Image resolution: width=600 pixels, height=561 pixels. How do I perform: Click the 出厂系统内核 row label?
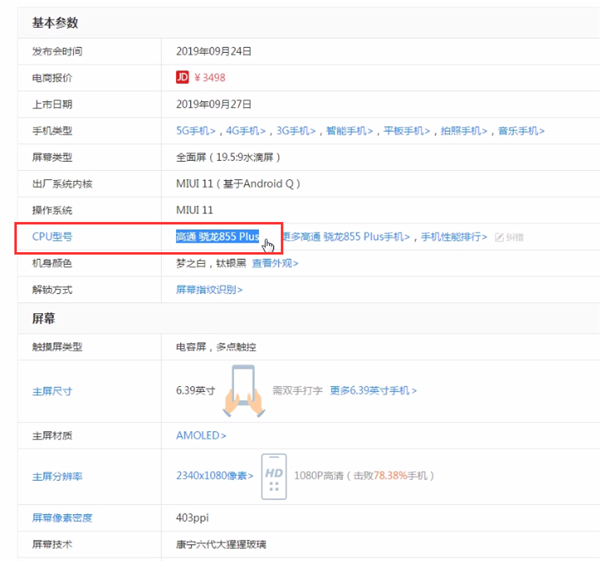tap(62, 184)
